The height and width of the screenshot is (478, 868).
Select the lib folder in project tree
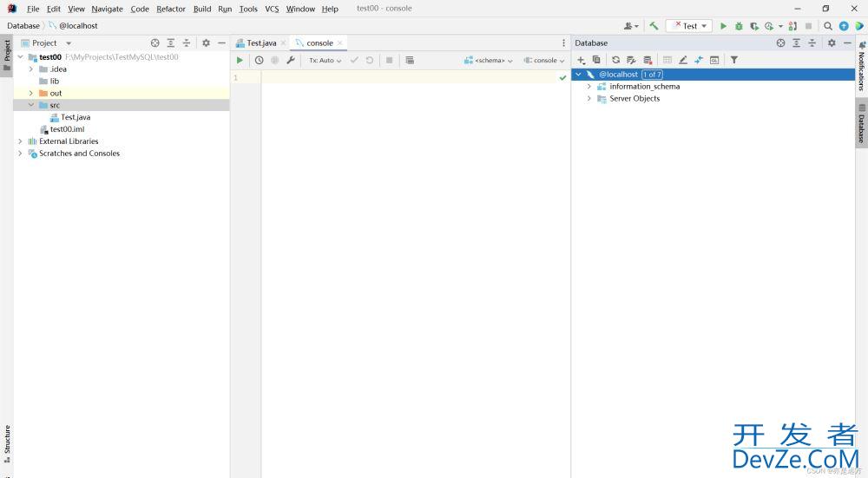click(54, 82)
